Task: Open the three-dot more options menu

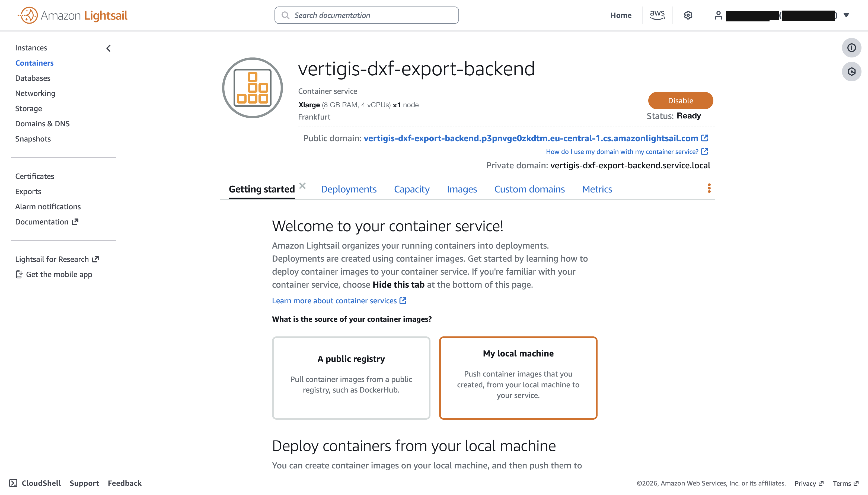Action: 709,188
